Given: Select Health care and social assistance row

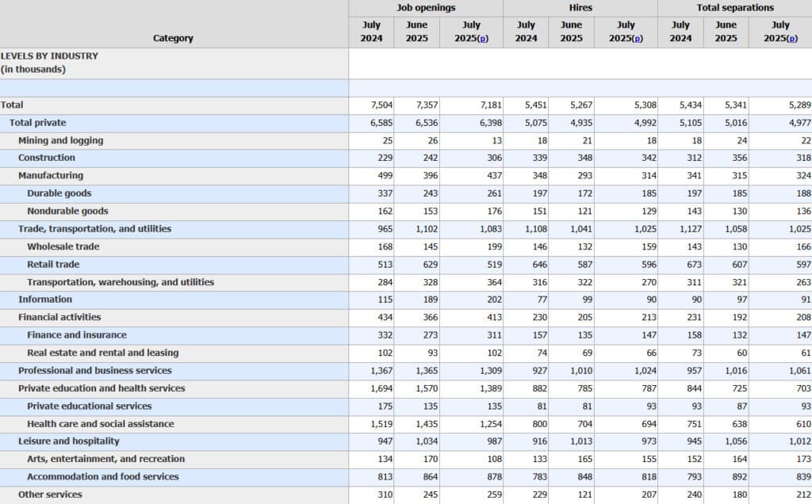Looking at the screenshot, I should (100, 424).
